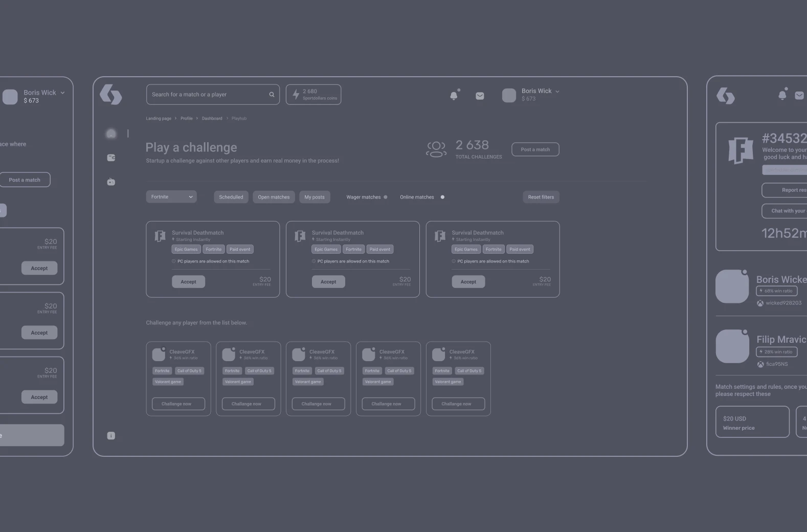Click Post a match next to total challenges

click(x=535, y=149)
